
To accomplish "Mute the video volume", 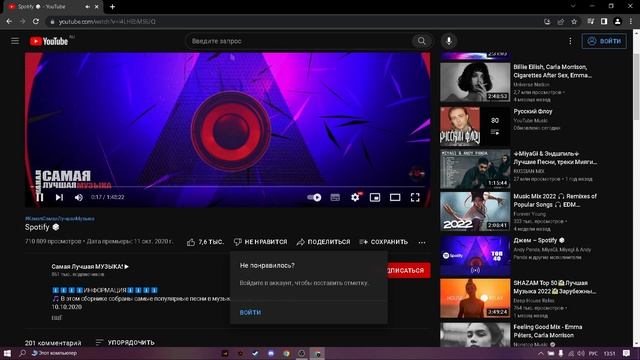I will point(78,197).
